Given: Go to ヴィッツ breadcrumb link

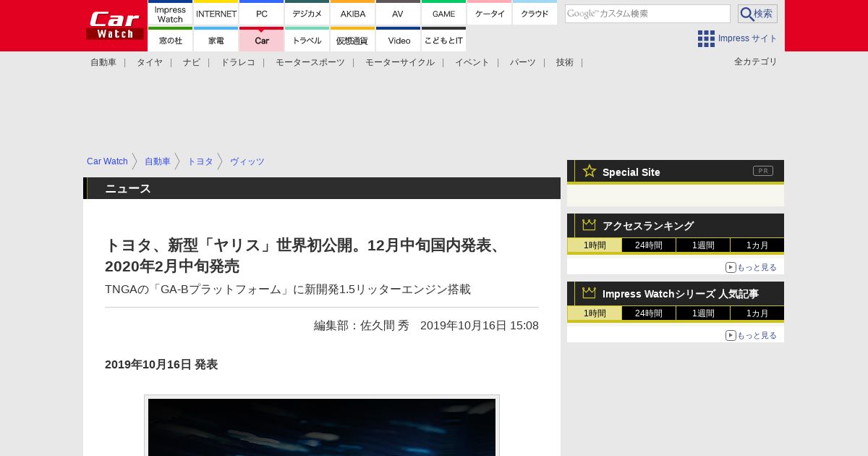Looking at the screenshot, I should (247, 161).
